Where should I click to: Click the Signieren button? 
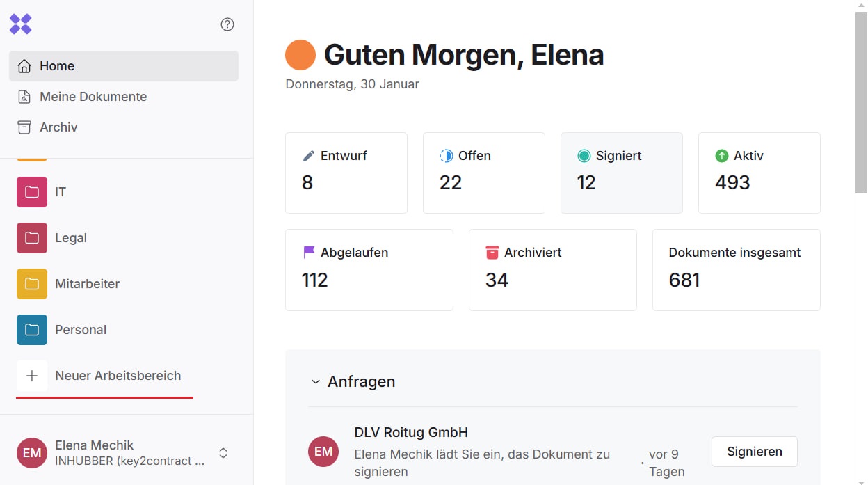point(754,452)
